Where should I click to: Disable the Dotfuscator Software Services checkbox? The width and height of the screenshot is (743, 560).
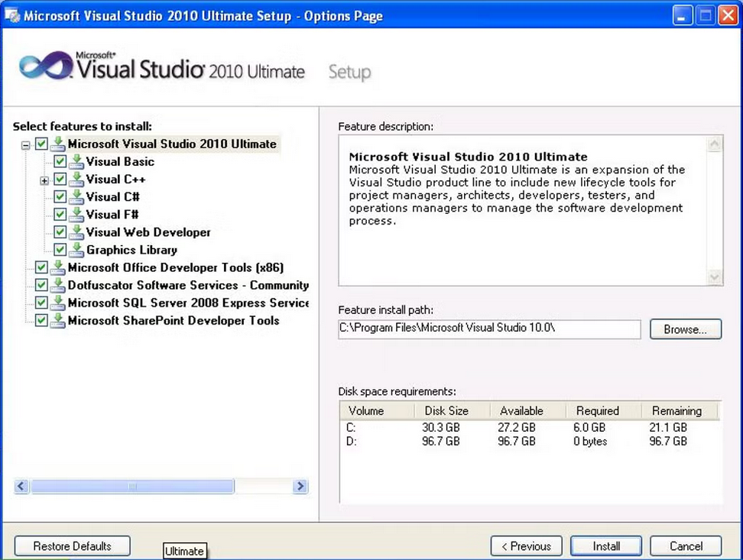(x=42, y=285)
